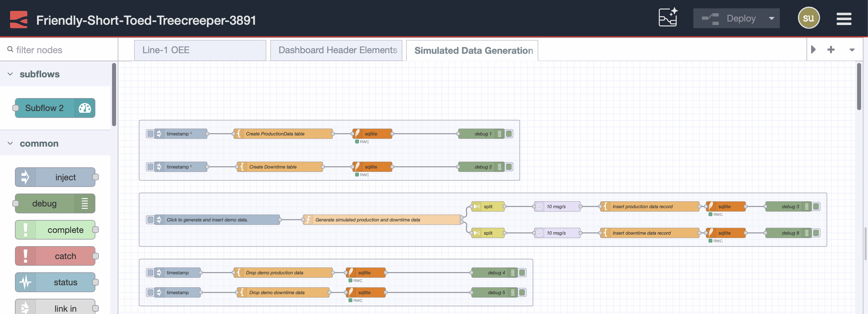Select the sqlite node after Create Downtime table
Screen dimensions: 868x314
click(x=372, y=166)
